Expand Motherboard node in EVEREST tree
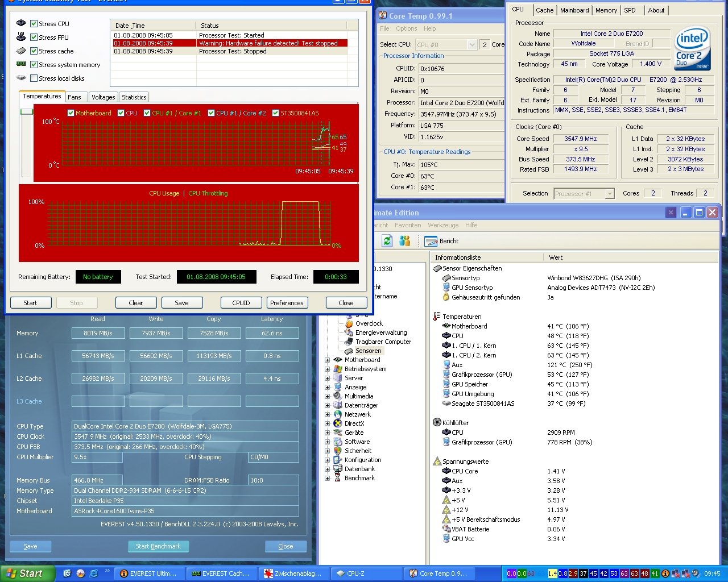728x582 pixels. (x=327, y=360)
